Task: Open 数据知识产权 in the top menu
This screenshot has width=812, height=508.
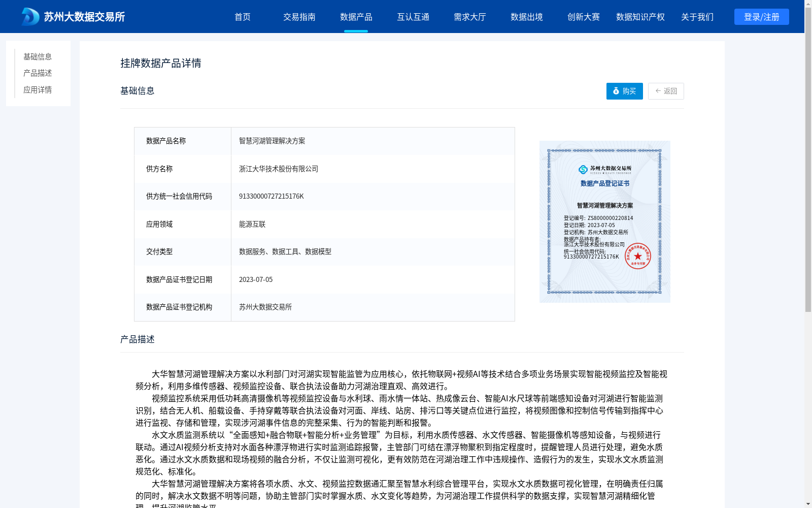Action: pos(640,17)
